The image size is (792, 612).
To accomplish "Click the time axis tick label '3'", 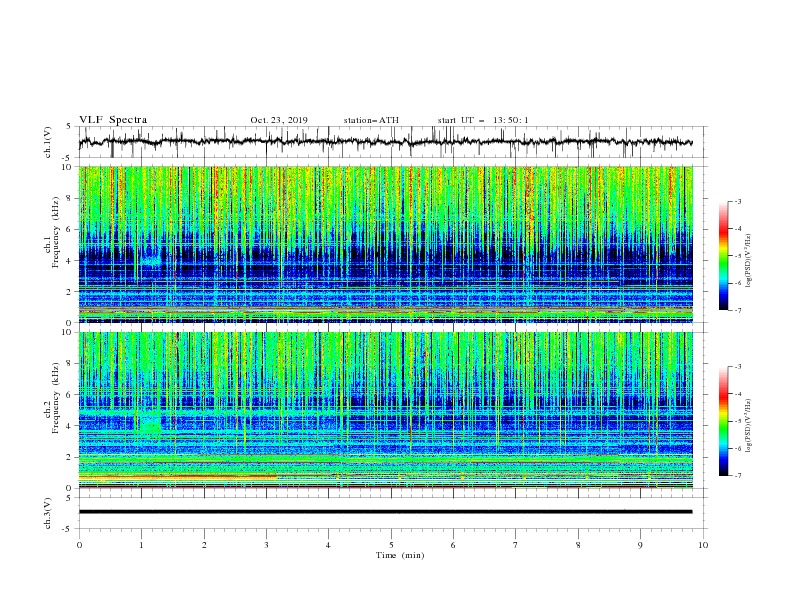I will tap(266, 545).
